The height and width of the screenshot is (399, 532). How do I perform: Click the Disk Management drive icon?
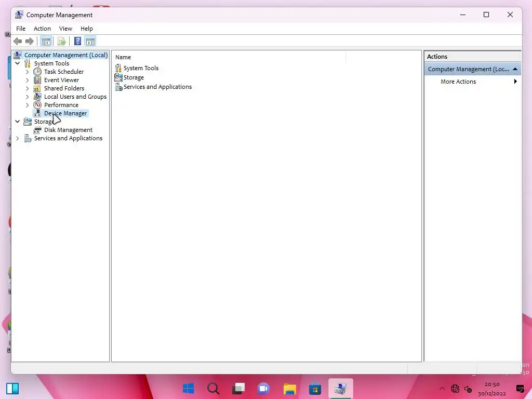click(x=37, y=130)
